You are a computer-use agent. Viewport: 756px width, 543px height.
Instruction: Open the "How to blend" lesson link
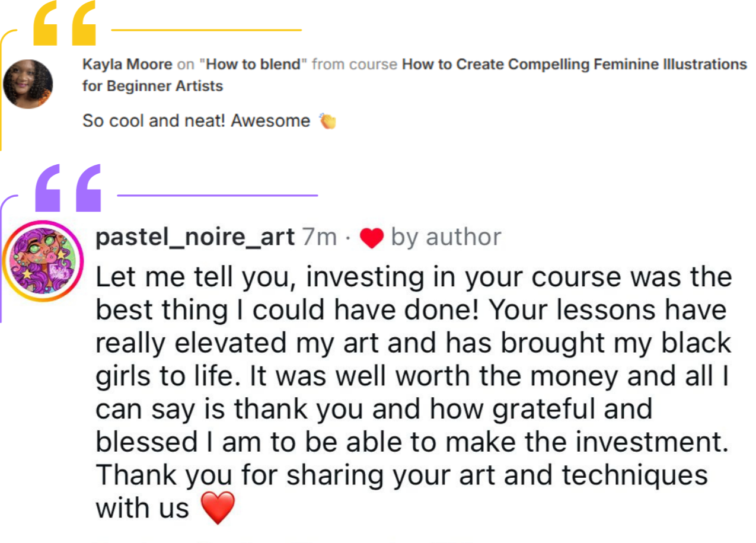pyautogui.click(x=256, y=64)
